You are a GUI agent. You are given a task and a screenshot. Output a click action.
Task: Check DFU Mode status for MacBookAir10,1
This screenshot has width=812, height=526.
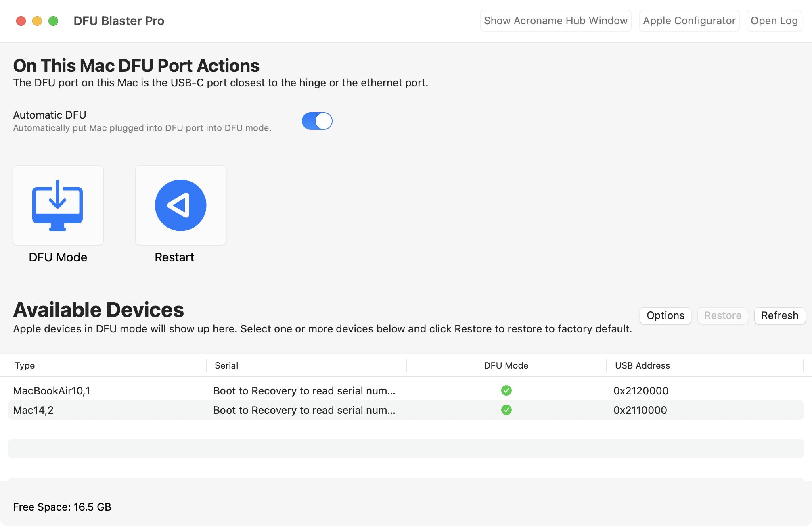coord(506,390)
